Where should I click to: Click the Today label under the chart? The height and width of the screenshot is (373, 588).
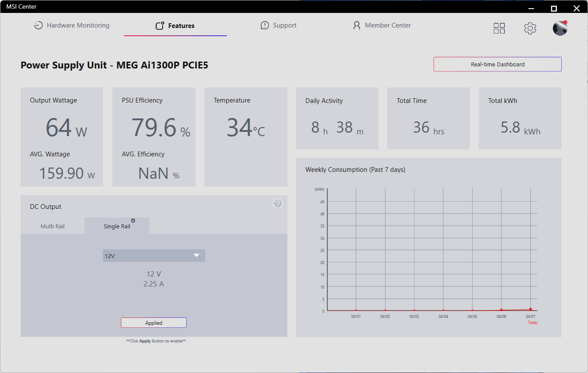coord(533,323)
